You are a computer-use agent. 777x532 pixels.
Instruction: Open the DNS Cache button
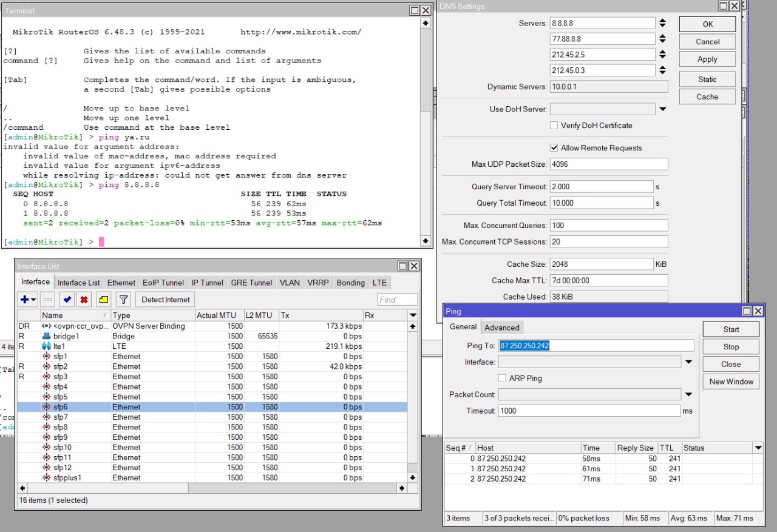click(707, 97)
